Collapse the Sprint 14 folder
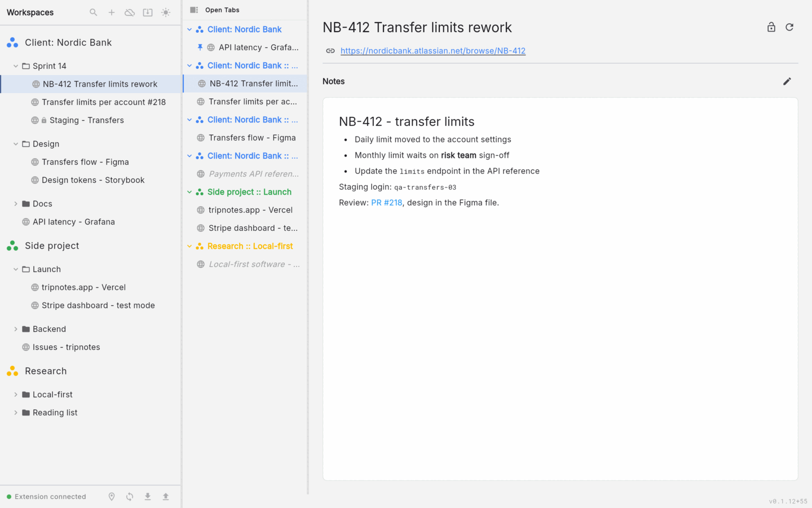Screen dimensions: 812x508 pos(16,66)
